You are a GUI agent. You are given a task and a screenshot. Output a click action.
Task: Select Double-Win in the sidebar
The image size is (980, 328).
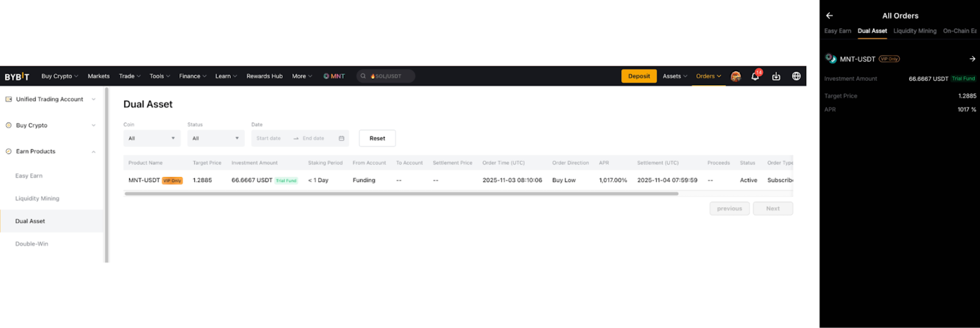coord(32,244)
